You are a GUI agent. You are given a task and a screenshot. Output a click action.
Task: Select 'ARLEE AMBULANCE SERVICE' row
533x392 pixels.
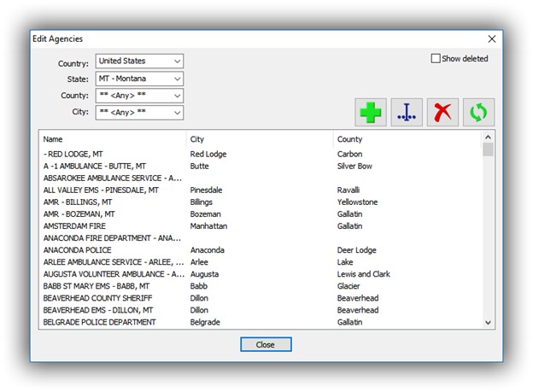[x=261, y=262]
